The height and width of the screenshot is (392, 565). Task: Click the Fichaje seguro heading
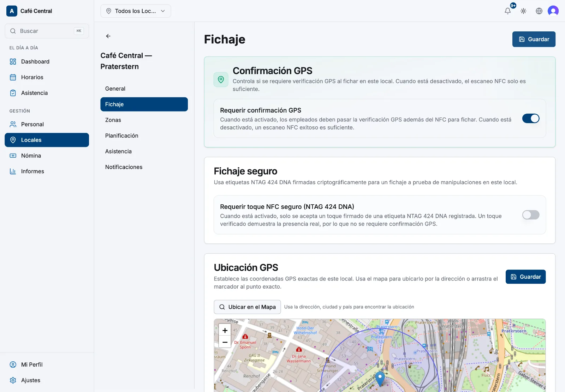245,171
